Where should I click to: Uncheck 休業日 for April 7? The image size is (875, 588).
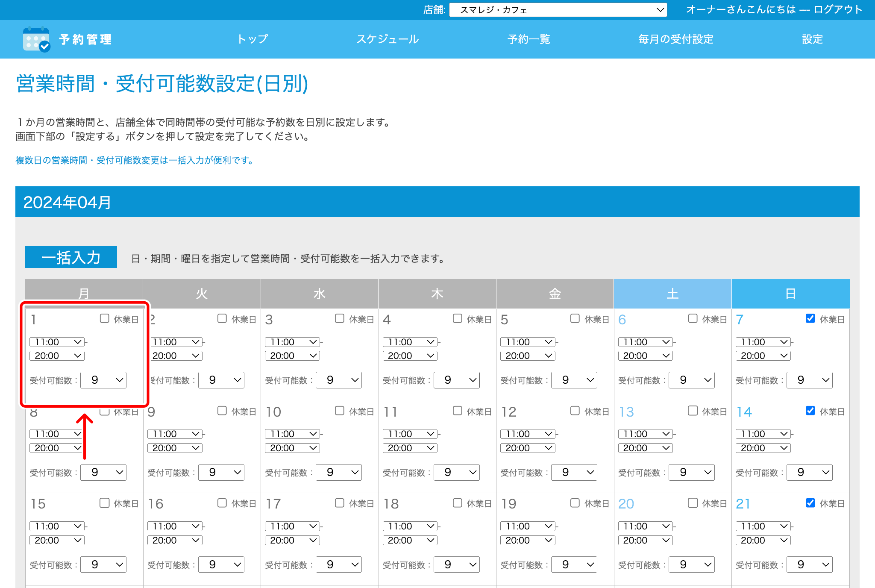pos(810,318)
